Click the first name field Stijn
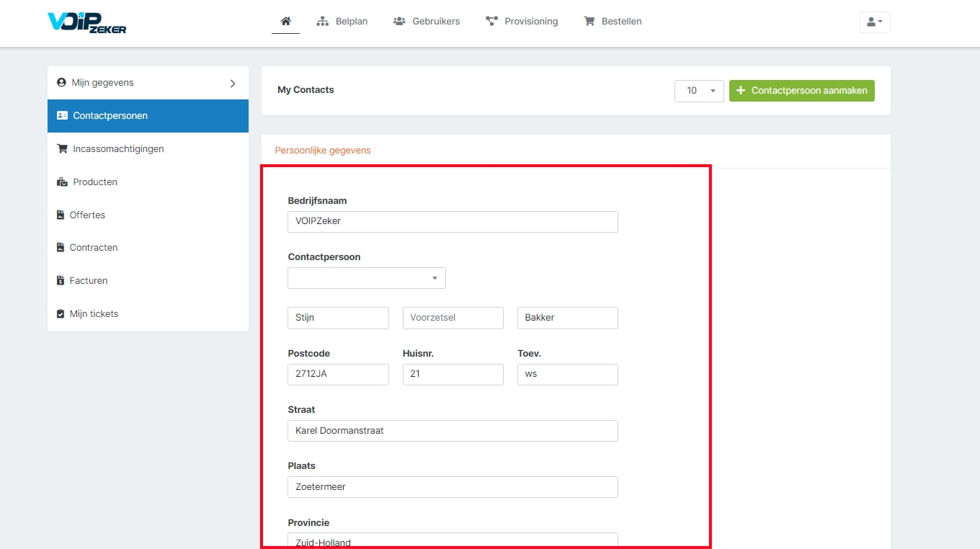The image size is (980, 549). [x=338, y=318]
